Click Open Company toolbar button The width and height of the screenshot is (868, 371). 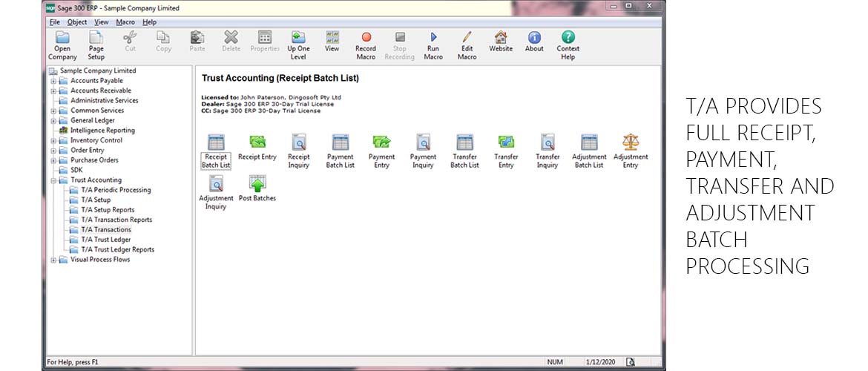tap(62, 45)
